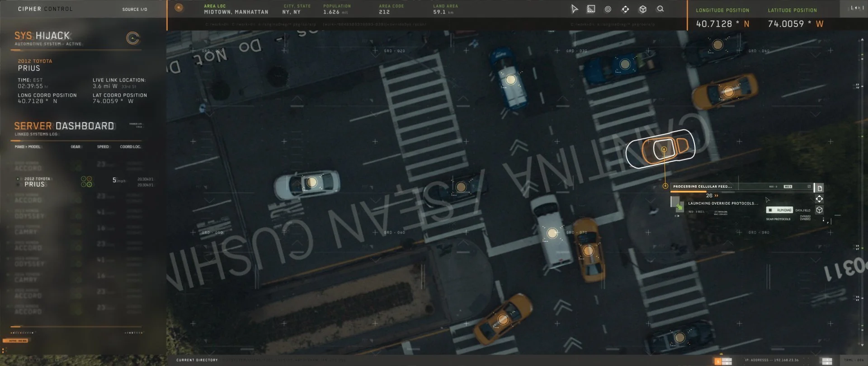The height and width of the screenshot is (366, 868).
Task: Click MIDTOWN, MANHATTAN area location
Action: (236, 12)
